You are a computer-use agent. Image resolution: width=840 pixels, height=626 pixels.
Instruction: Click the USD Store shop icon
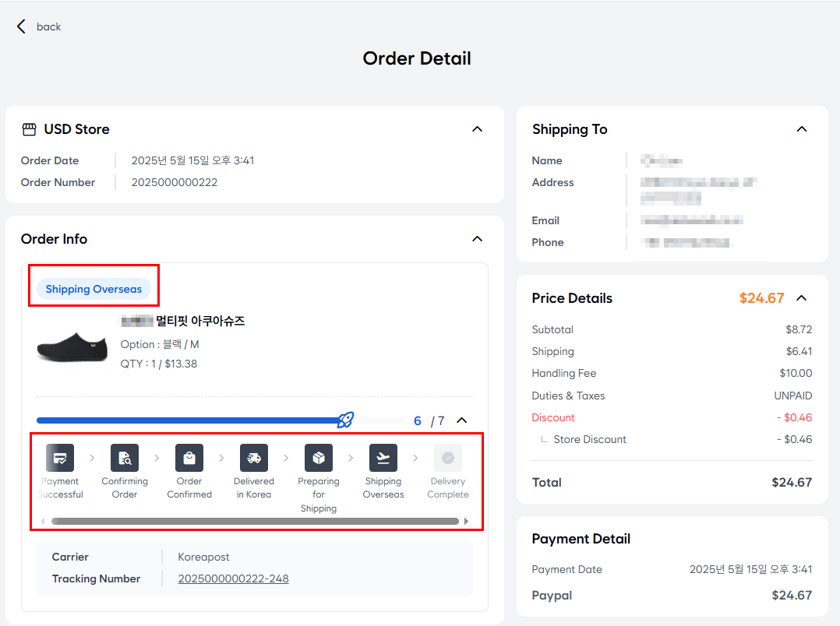(x=29, y=129)
